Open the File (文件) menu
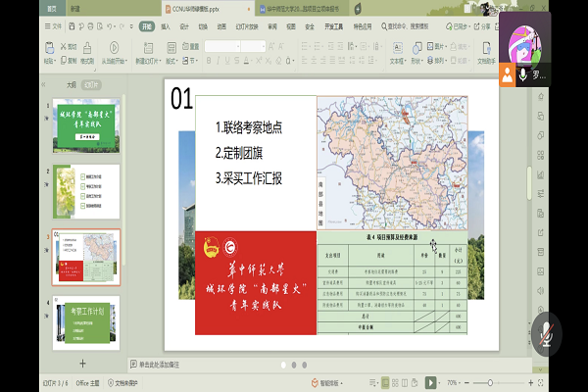 coord(53,26)
